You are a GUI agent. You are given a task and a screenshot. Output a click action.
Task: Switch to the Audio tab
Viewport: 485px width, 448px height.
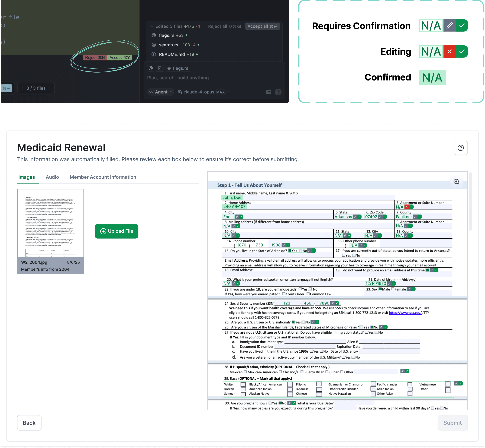(x=52, y=177)
